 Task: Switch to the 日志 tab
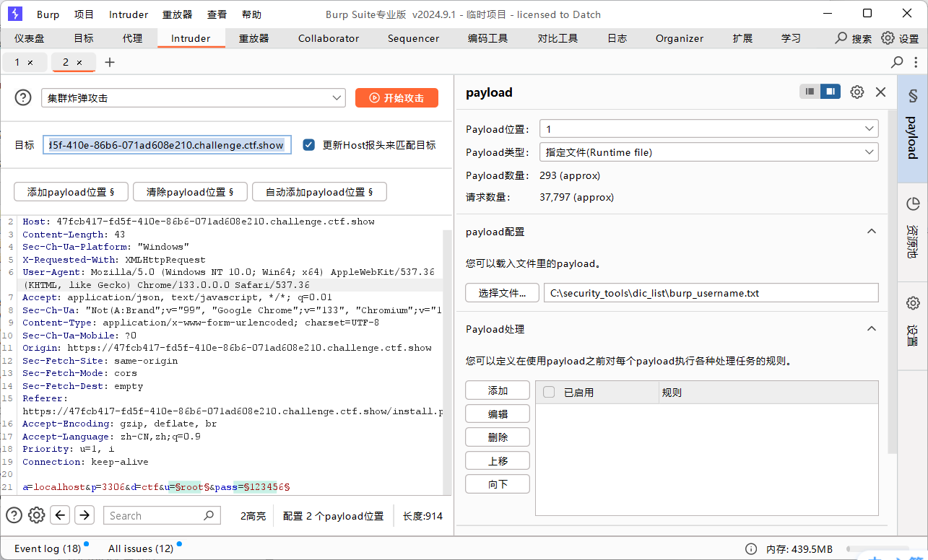click(617, 38)
